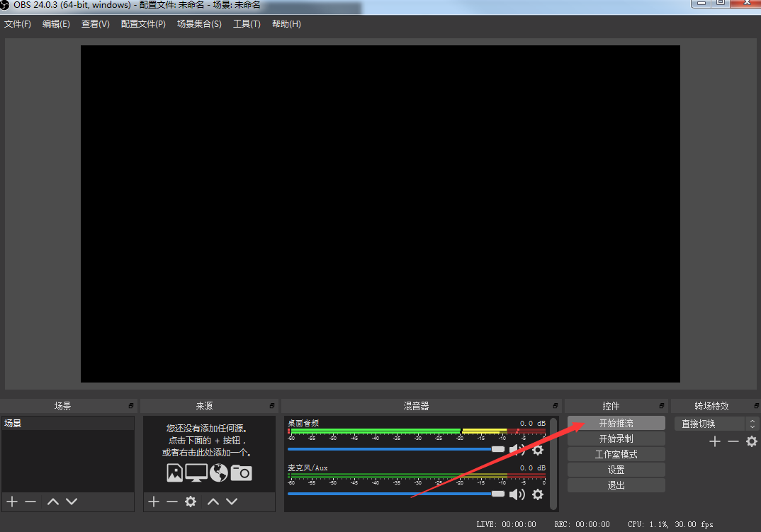The image size is (761, 532).
Task: Click the 桌面音频 0.0 dB value
Action: click(x=532, y=424)
